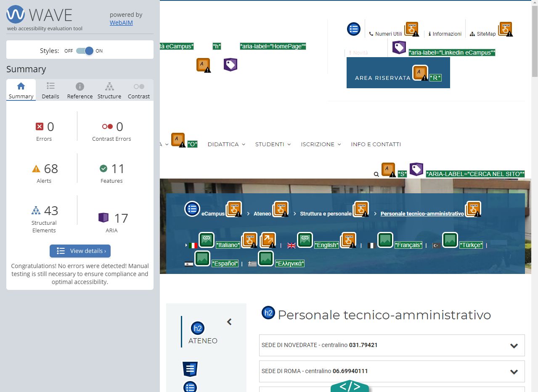Viewport: 538px width, 392px height.
Task: Click the orange Alerts triangle icon
Action: click(x=36, y=169)
